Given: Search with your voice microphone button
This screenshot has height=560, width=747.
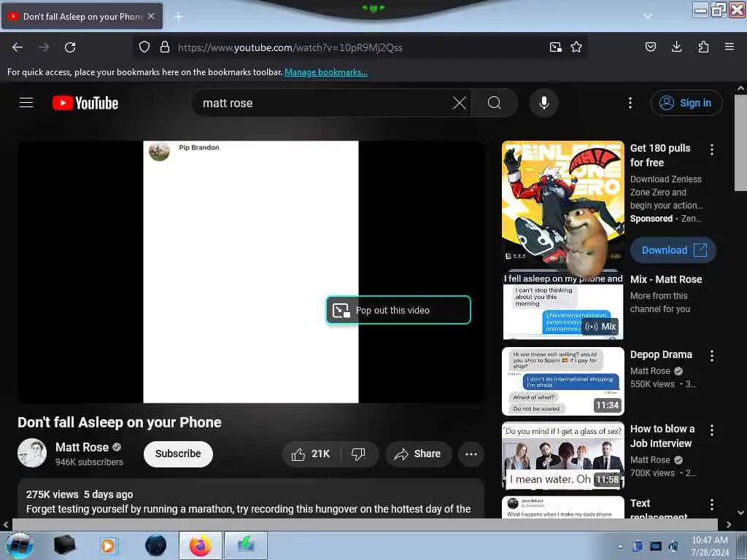Looking at the screenshot, I should point(544,103).
